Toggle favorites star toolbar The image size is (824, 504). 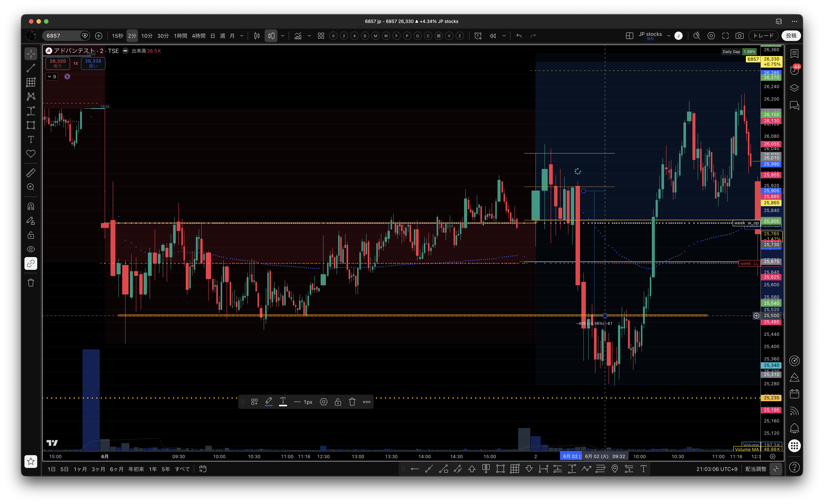(x=31, y=462)
